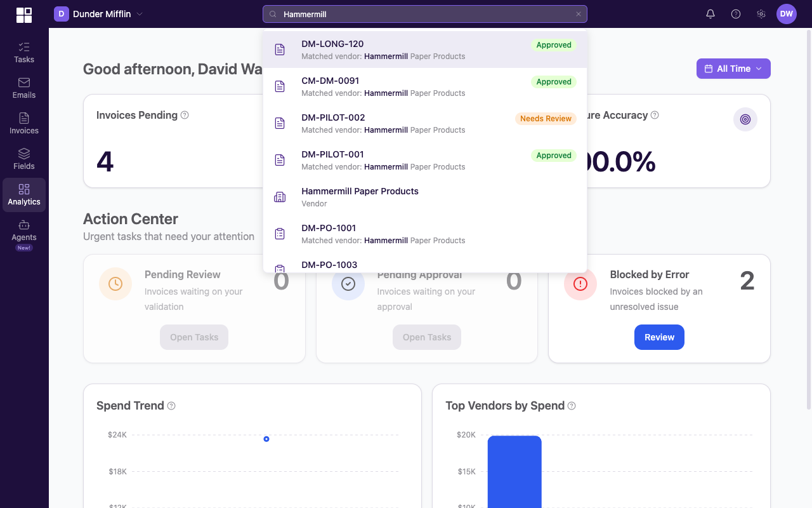Click the $20K axis label in Top Vendors
The width and height of the screenshot is (812, 508).
(x=466, y=435)
